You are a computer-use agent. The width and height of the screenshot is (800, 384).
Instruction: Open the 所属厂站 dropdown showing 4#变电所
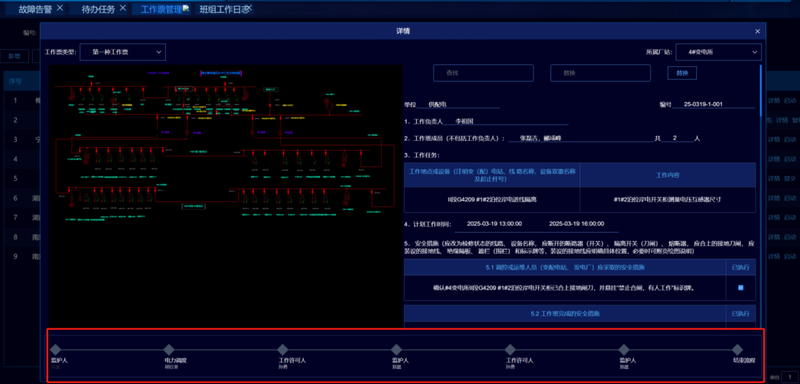pyautogui.click(x=718, y=52)
